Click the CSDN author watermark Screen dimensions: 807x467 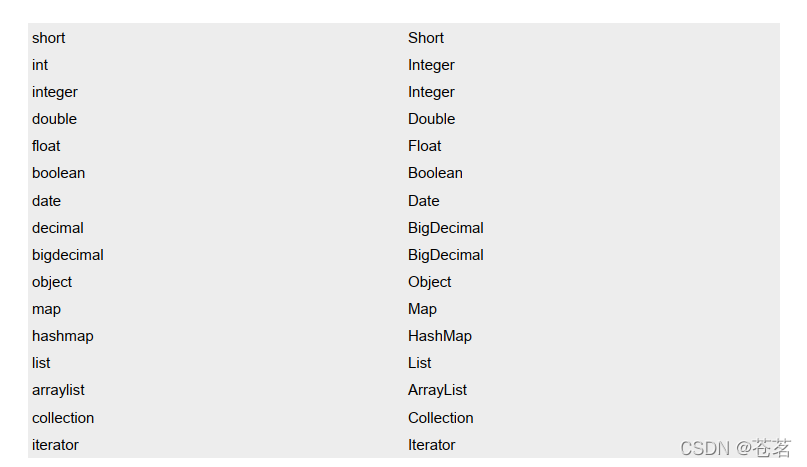click(x=735, y=448)
